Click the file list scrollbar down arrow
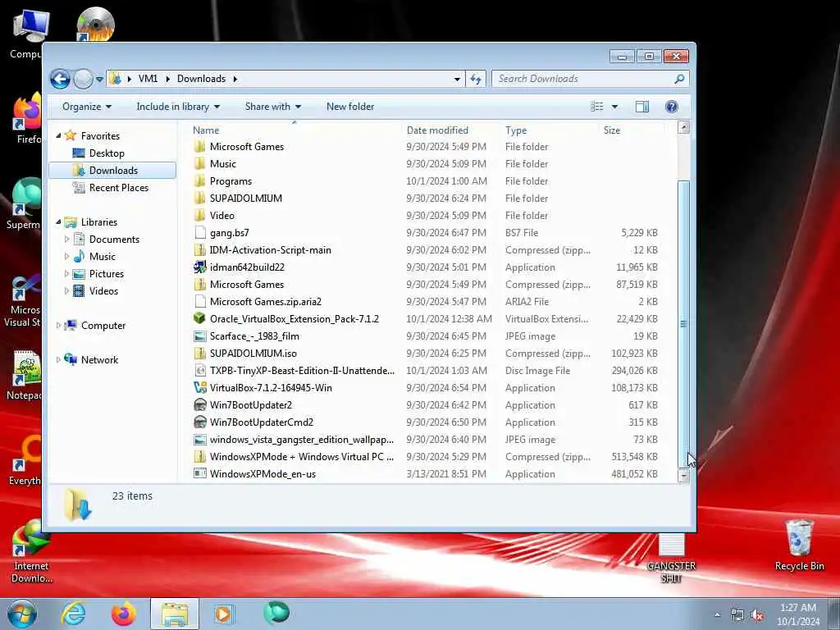Viewport: 840px width, 630px height. [x=683, y=476]
